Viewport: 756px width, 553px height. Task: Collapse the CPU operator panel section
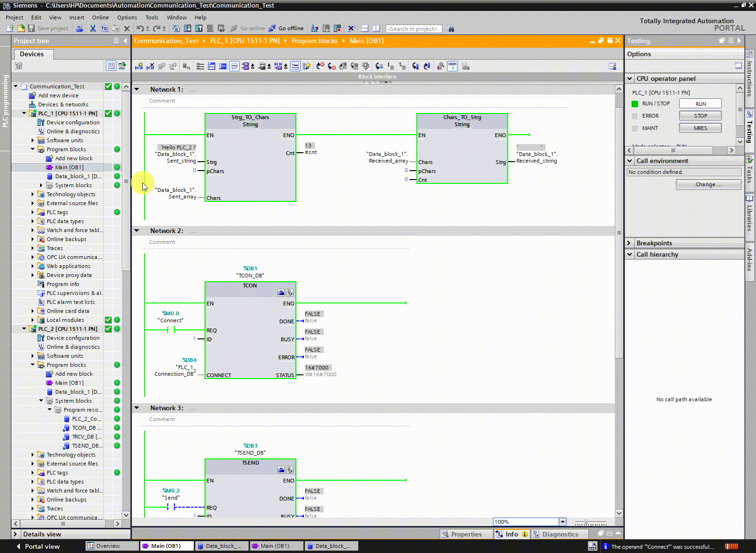pos(629,78)
